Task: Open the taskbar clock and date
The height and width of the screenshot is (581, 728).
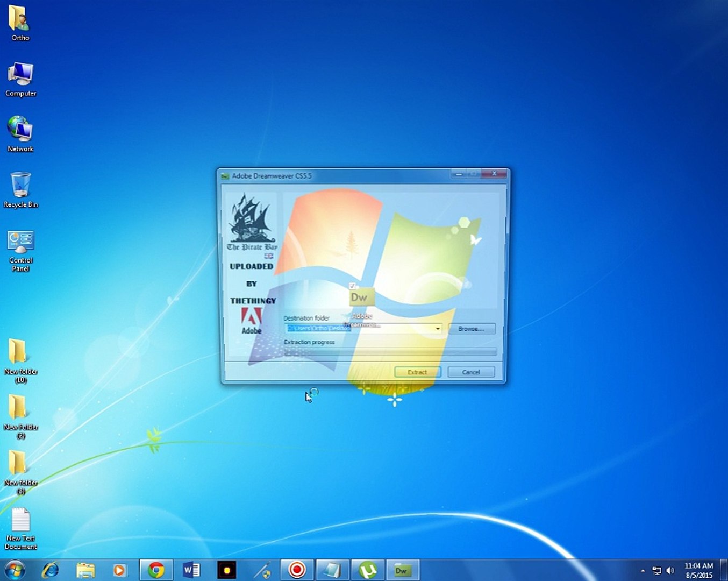Action: [x=698, y=570]
